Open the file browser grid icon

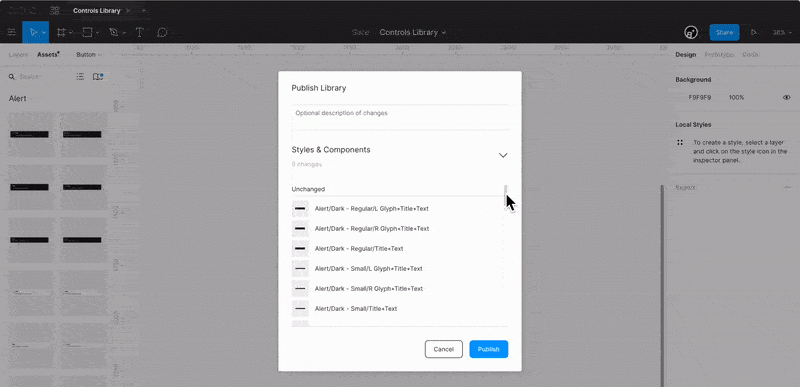click(x=55, y=10)
